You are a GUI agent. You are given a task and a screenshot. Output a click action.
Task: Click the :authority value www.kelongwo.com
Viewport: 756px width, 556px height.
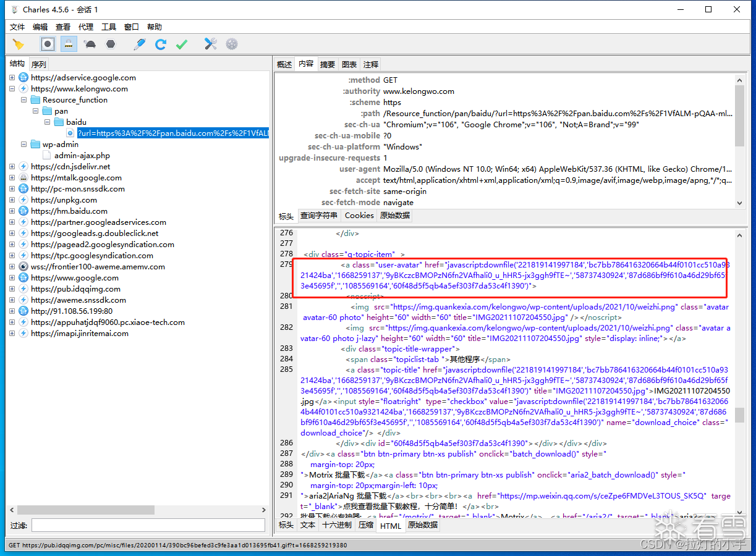tap(418, 91)
